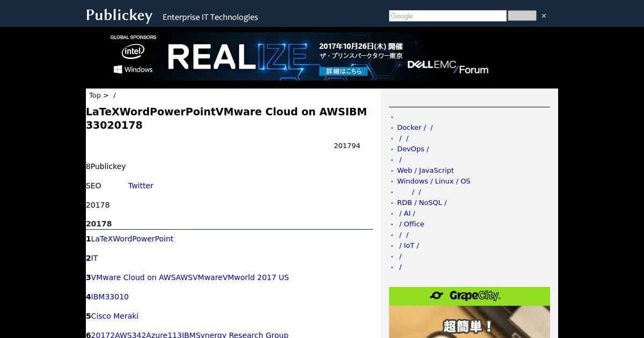Open the Cisco Meraki article link

coord(115,316)
